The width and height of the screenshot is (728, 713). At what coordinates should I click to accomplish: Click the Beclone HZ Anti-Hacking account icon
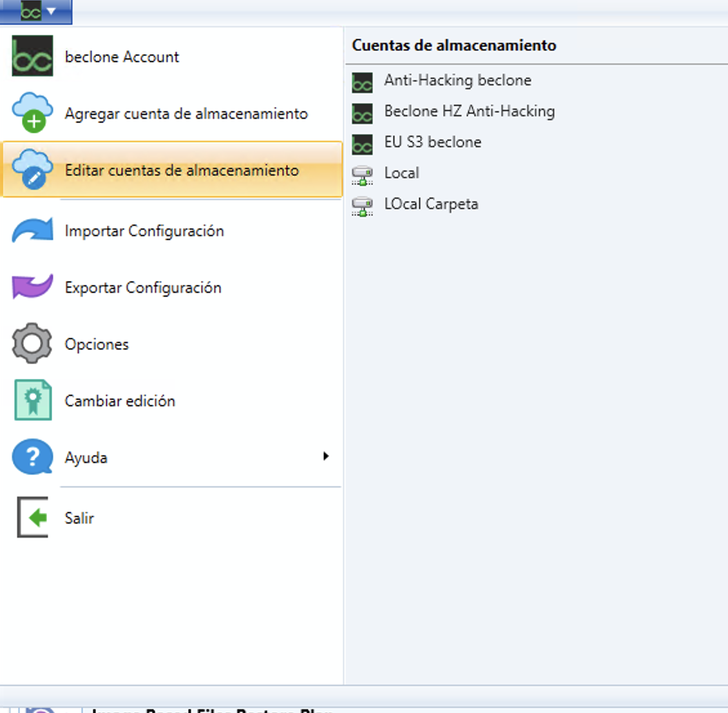pos(362,114)
